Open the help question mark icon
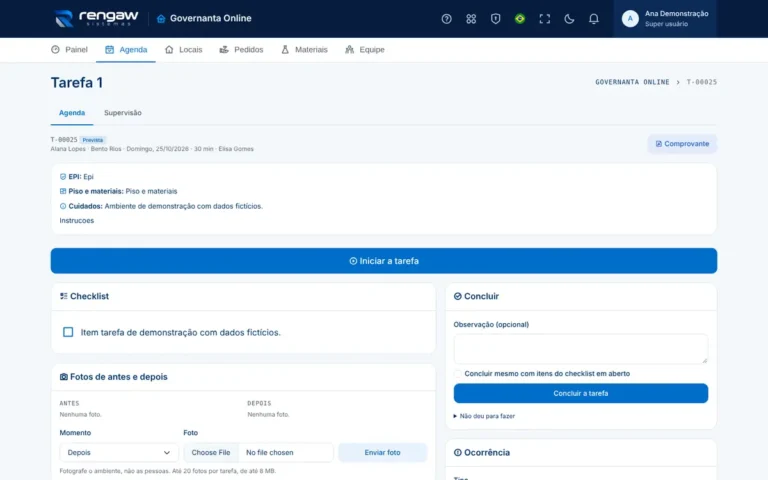This screenshot has height=480, width=768. (446, 19)
